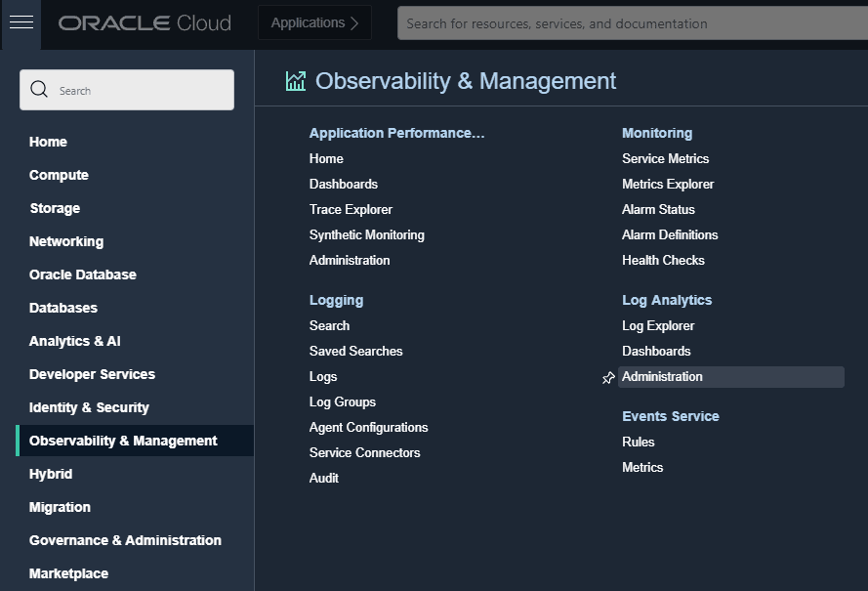Open Trace Explorer link
The image size is (868, 591).
[351, 209]
